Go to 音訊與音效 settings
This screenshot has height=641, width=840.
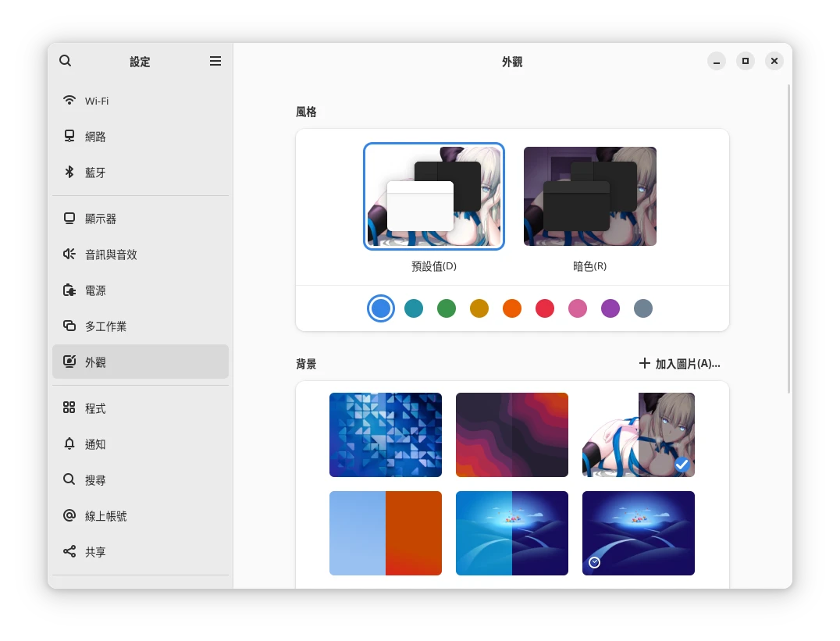[141, 255]
